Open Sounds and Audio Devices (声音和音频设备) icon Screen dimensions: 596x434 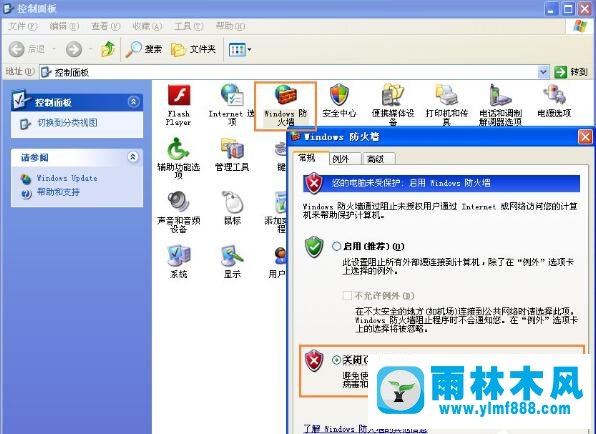pyautogui.click(x=178, y=212)
